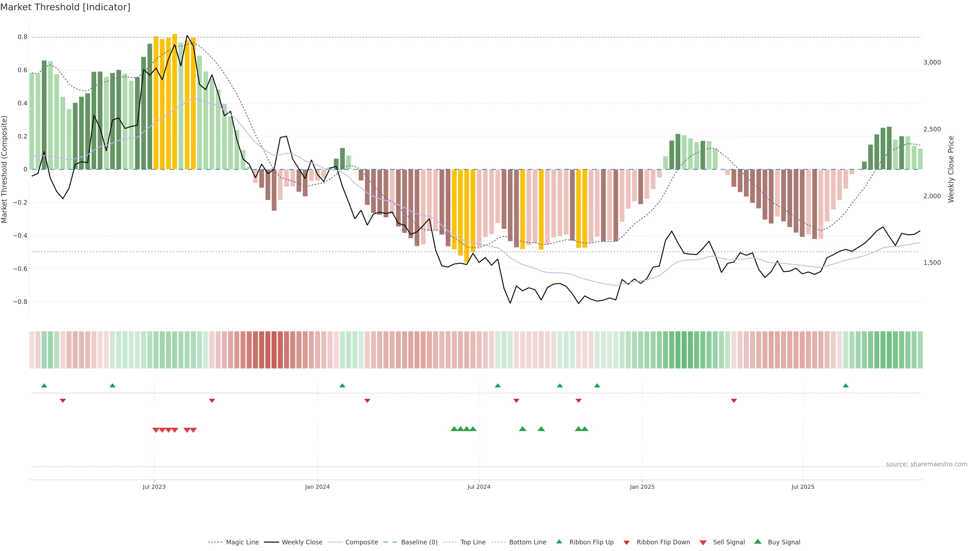Click the rightmost green ribbon flip up marker
Viewport: 980px width, 551px height.
click(x=845, y=386)
